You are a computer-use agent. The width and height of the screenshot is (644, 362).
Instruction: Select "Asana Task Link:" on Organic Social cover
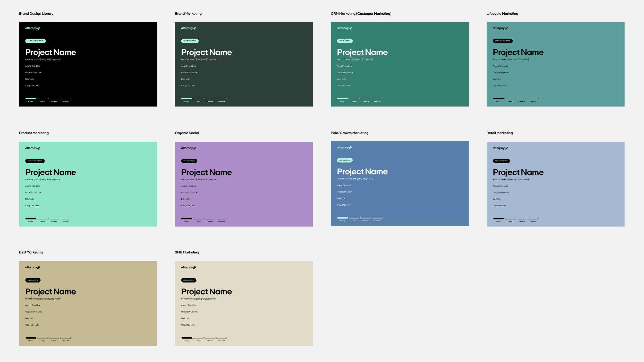189,186
